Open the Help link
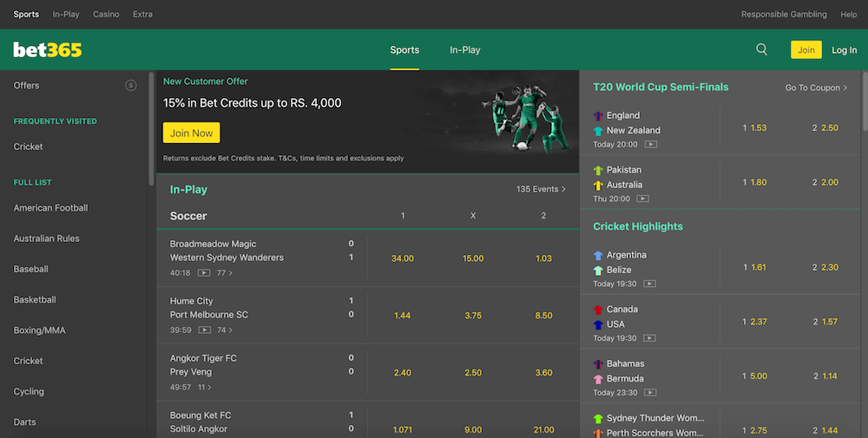 [x=849, y=15]
